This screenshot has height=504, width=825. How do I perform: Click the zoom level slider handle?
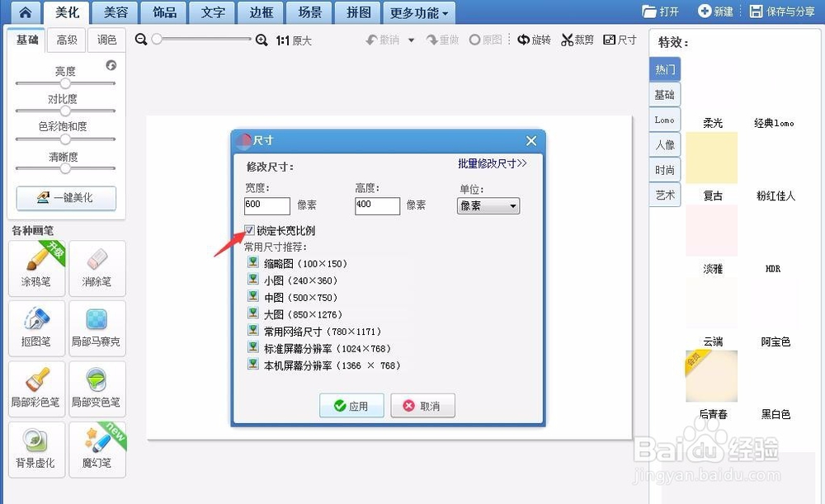[157, 40]
